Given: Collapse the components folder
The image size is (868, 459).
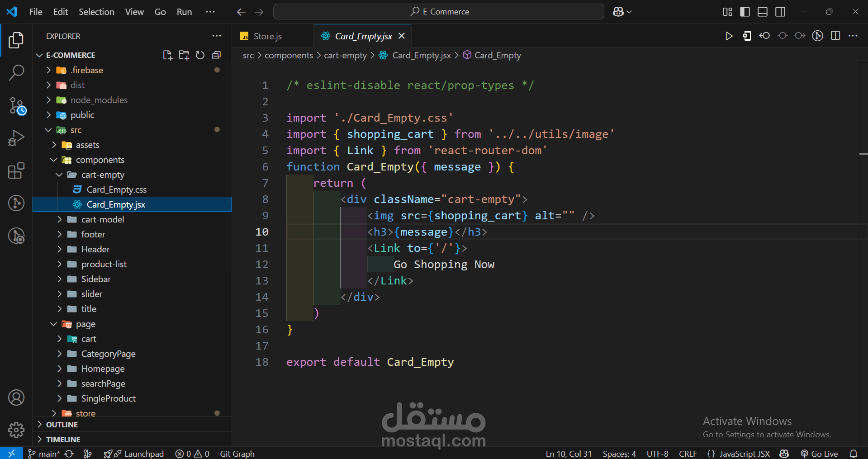Looking at the screenshot, I should coord(132,160).
